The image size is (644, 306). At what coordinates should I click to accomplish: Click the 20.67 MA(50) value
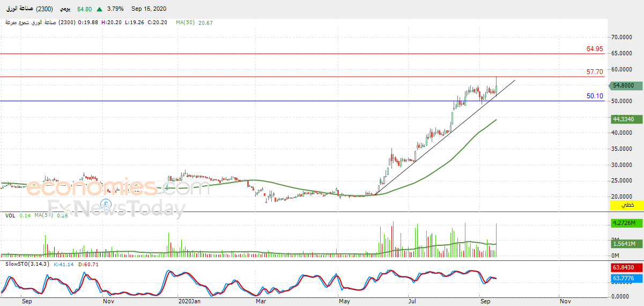click(206, 23)
